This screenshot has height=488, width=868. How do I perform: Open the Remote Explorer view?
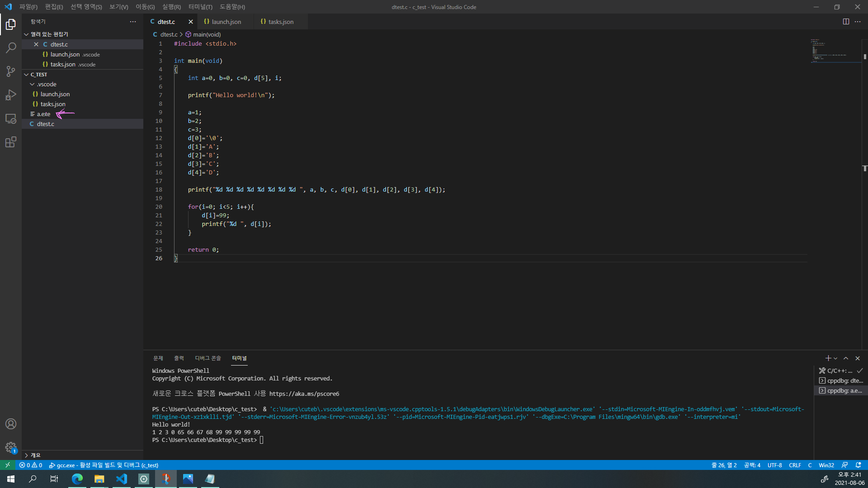(x=11, y=119)
